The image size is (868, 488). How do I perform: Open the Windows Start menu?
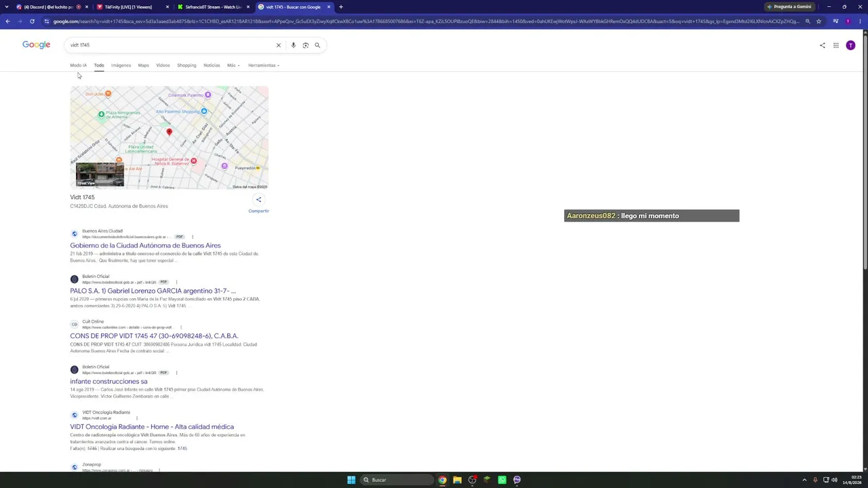tap(351, 480)
